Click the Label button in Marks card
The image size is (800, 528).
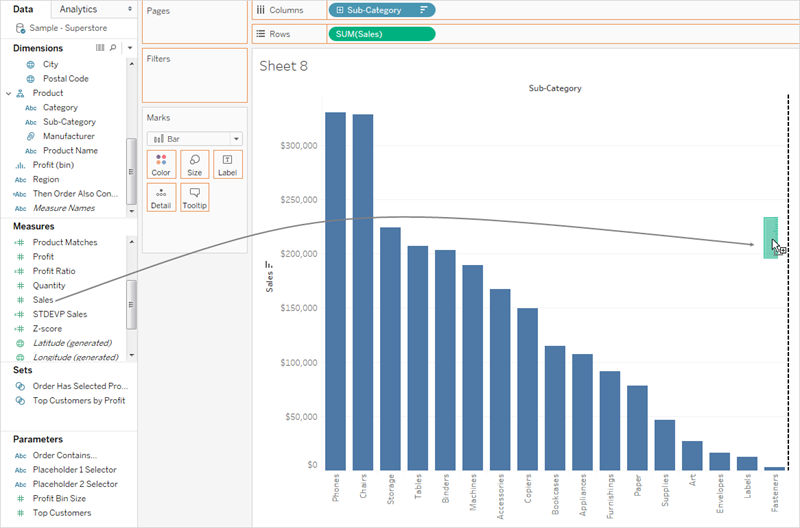tap(228, 164)
